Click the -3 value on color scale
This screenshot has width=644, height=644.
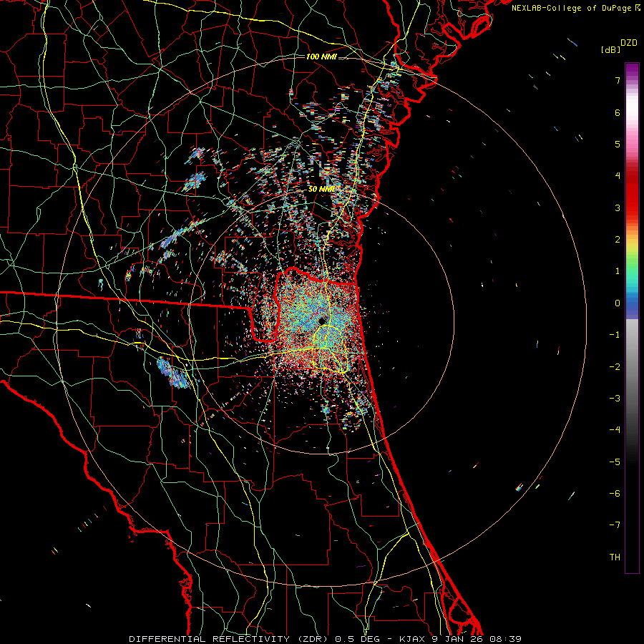[x=615, y=399]
